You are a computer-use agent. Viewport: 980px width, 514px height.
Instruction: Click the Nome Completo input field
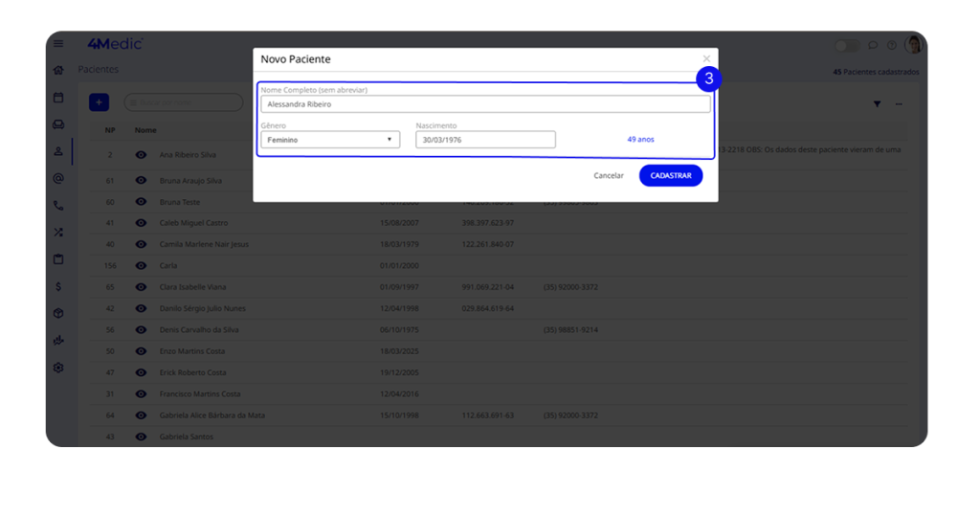485,104
